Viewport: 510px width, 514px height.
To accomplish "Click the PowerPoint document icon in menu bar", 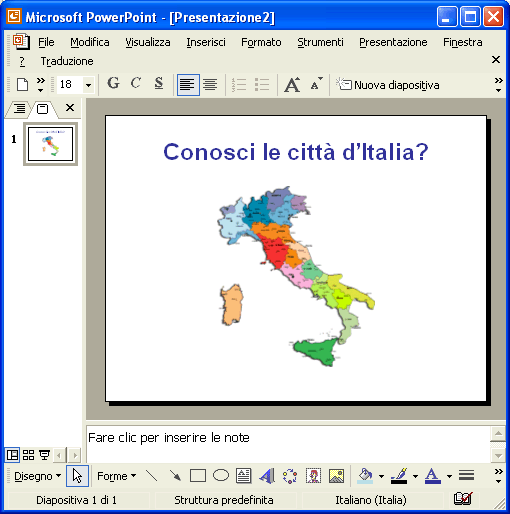I will click(x=21, y=42).
